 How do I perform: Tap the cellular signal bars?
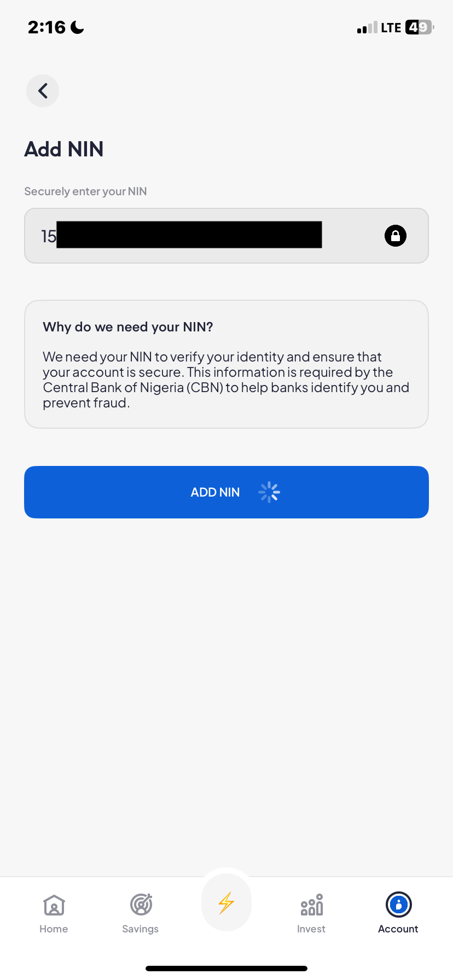tap(367, 28)
